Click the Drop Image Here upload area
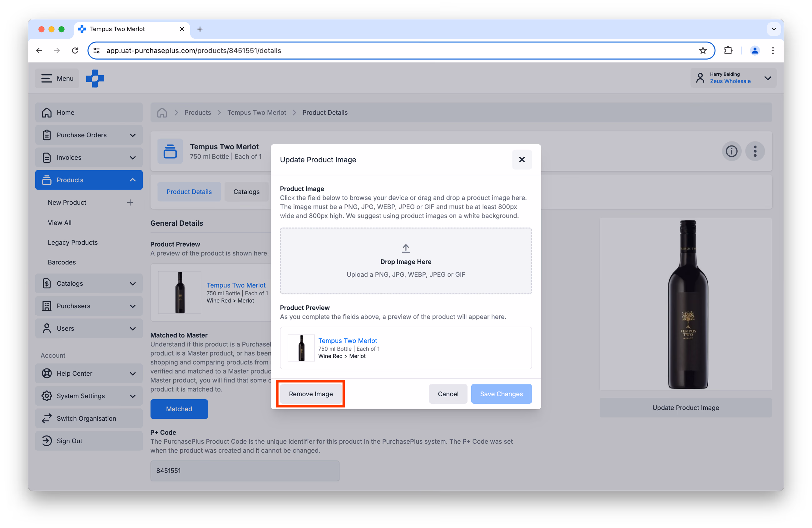This screenshot has width=812, height=528. click(x=406, y=261)
